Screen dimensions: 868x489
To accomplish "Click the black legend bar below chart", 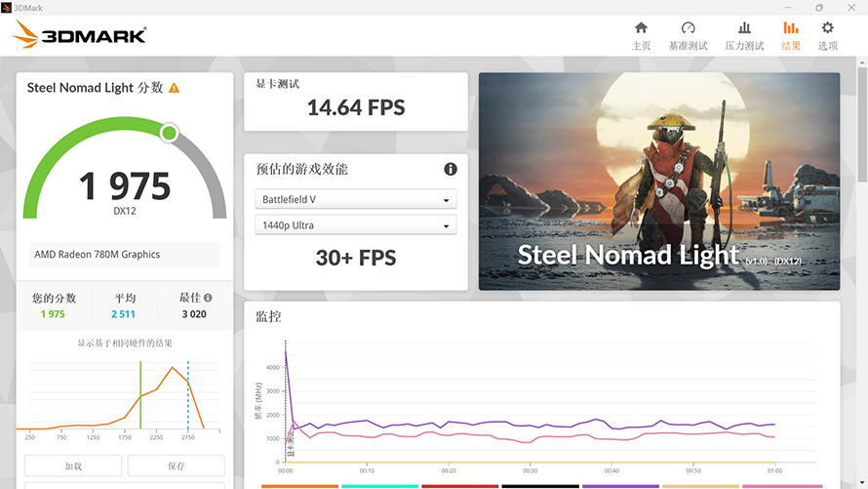I will point(540,486).
